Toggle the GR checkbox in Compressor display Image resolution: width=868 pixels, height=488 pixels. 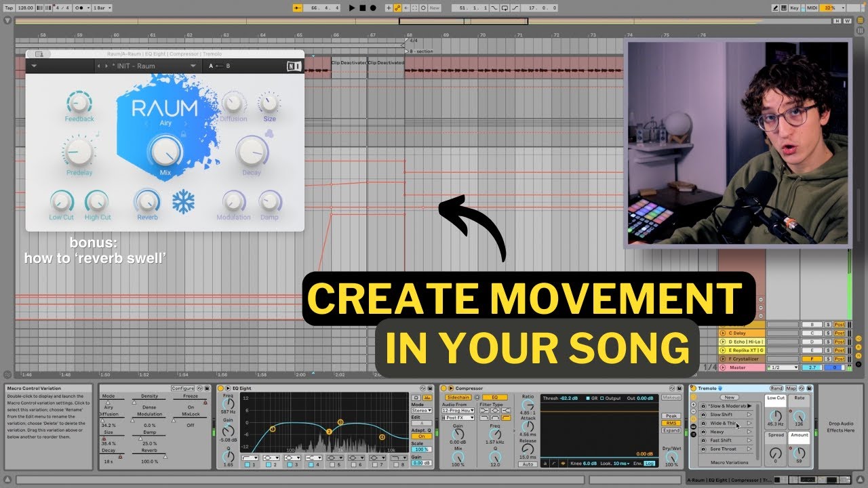click(588, 399)
